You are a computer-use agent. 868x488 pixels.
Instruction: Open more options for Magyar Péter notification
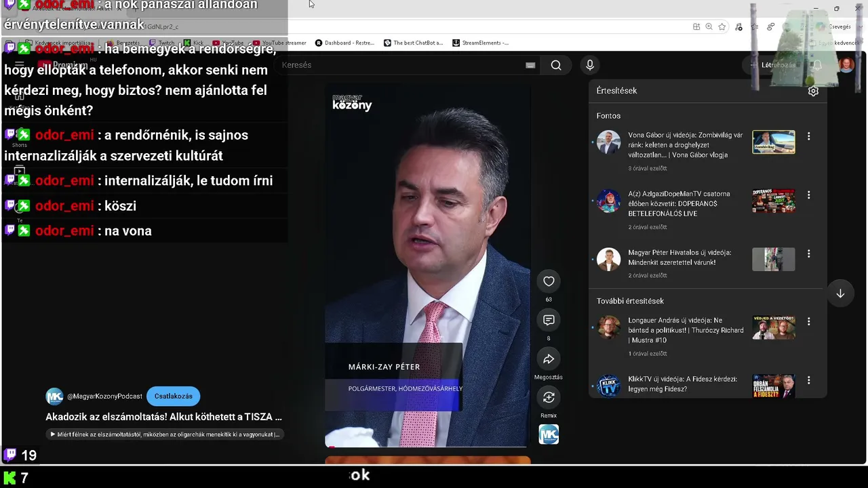pos(808,253)
